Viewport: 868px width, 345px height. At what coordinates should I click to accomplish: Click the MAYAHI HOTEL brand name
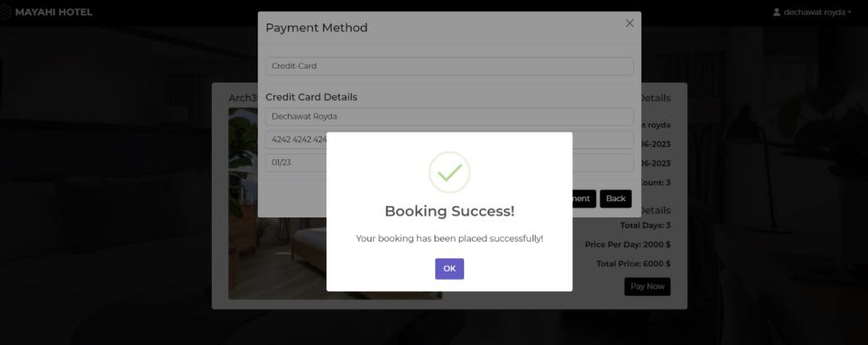53,12
